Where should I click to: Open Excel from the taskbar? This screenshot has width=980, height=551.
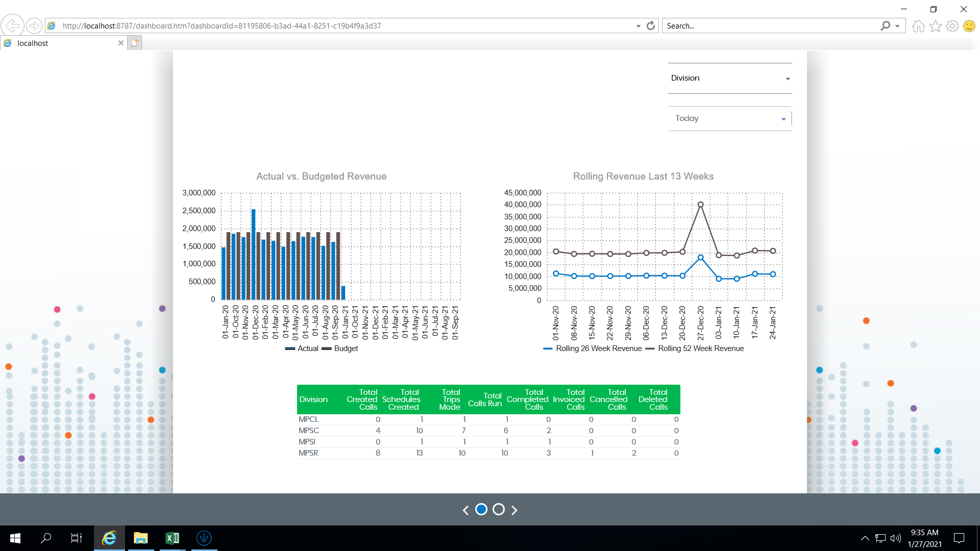pos(172,538)
